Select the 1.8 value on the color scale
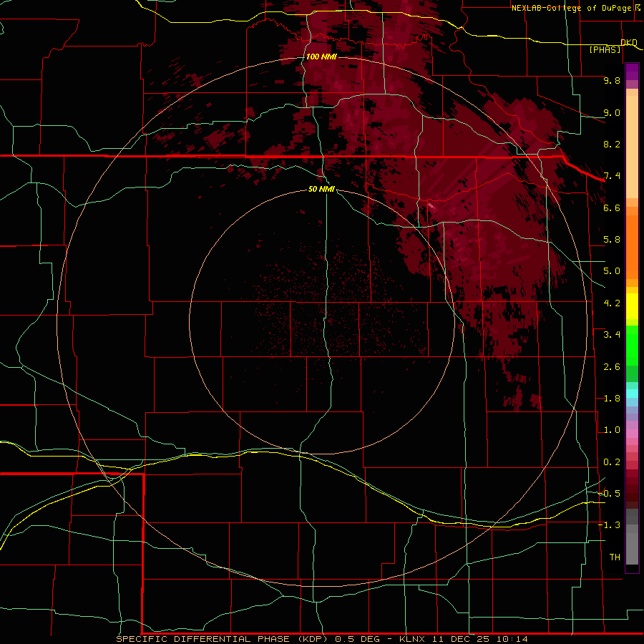Screen dimensions: 644x644 coord(612,399)
